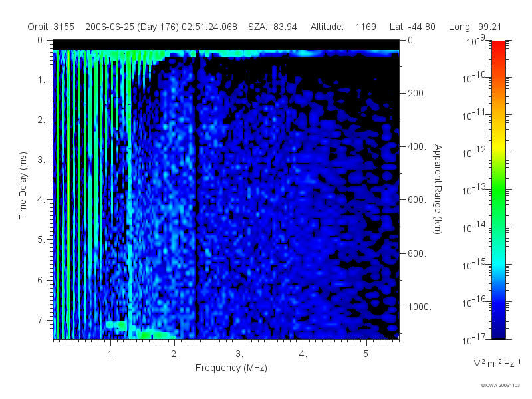The image size is (532, 399).
Task: Click the green echo patch near 7 ms, 1 MHz
Action: point(116,325)
